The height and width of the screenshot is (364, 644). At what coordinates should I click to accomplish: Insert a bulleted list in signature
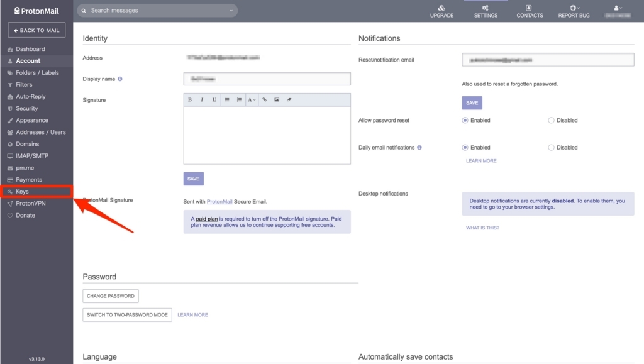coord(226,100)
